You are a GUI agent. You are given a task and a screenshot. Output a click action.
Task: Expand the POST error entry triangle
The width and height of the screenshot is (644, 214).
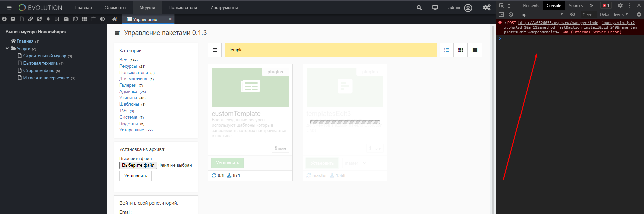[505, 23]
